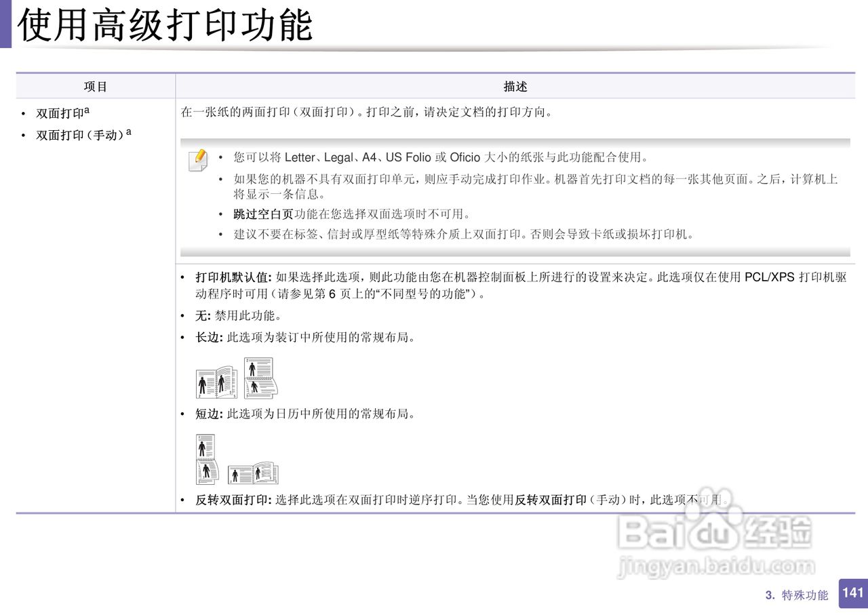Click the note pencil icon
Viewport: 868px width, 615px height.
(x=197, y=161)
